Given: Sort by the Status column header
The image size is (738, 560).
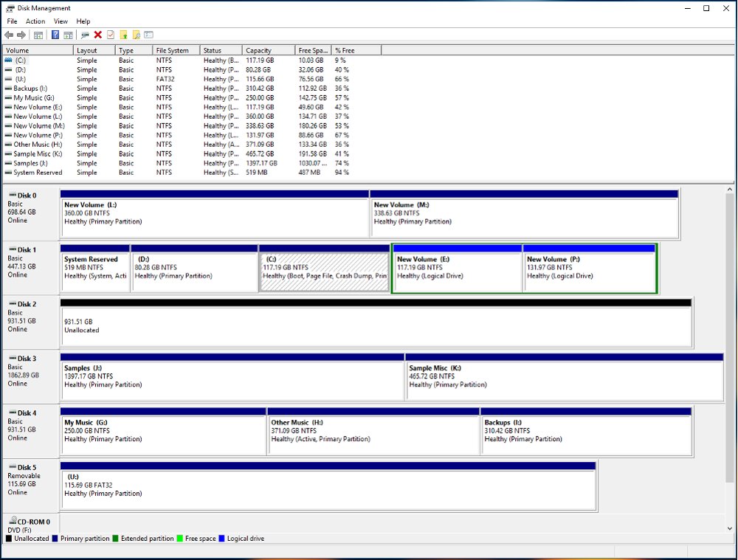Looking at the screenshot, I should 221,50.
